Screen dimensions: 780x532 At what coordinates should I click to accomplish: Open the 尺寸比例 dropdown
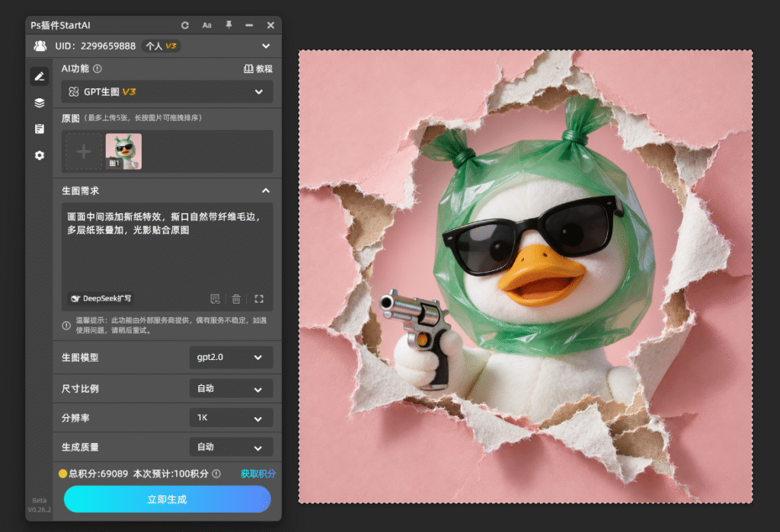pyautogui.click(x=231, y=389)
